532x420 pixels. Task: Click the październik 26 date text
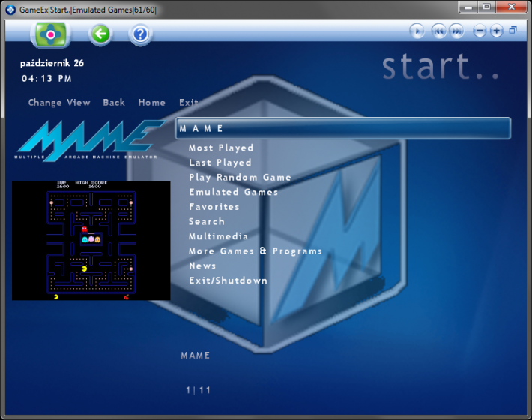[x=52, y=63]
